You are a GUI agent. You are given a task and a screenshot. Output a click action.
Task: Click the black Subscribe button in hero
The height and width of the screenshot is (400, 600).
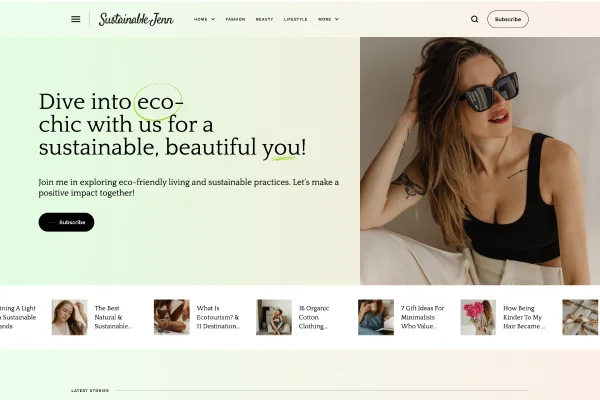tap(66, 222)
